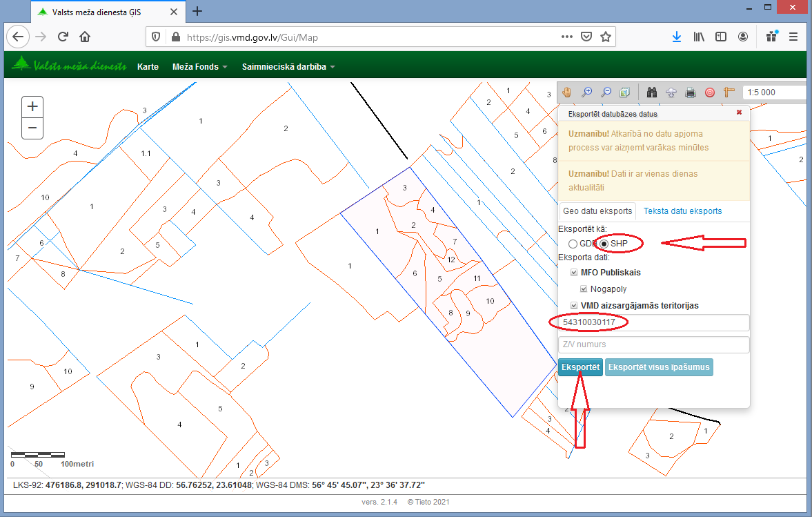This screenshot has height=517, width=812.
Task: Select the pan hand tool
Action: tap(567, 92)
